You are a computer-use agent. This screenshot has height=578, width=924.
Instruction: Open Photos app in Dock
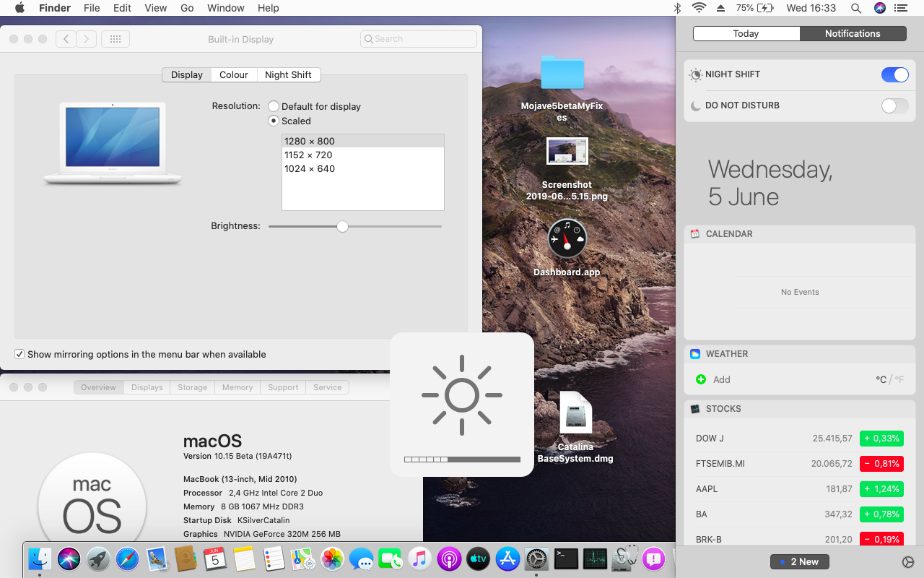click(x=332, y=558)
